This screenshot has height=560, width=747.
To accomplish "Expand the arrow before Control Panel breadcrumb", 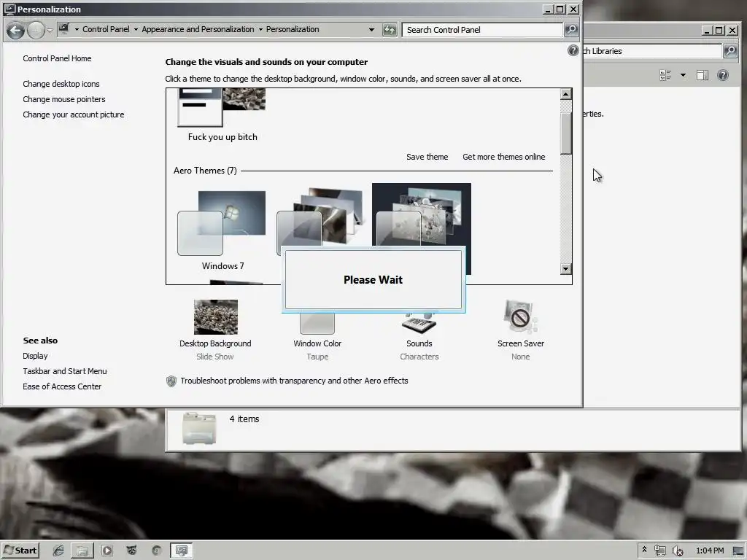I will 77,29.
